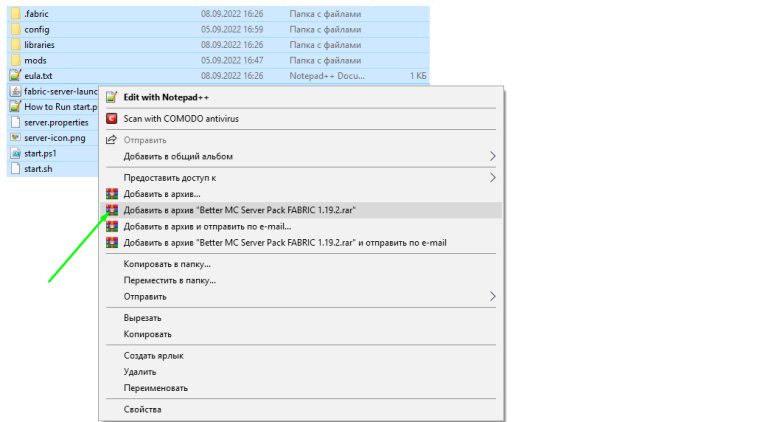The image size is (768, 422).
Task: Expand the Предоставить доступ к submenu arrow
Action: [492, 177]
